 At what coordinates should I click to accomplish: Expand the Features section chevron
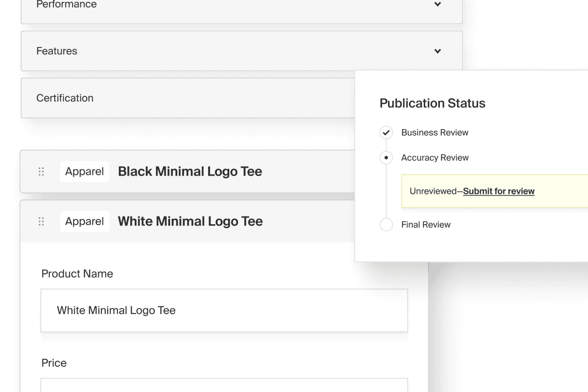click(x=438, y=51)
